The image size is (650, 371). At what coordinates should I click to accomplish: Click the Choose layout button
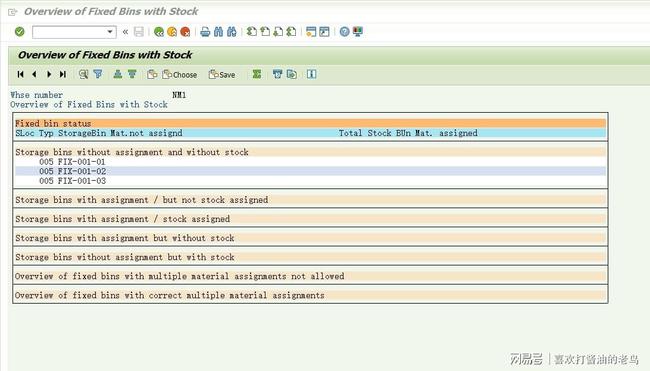179,75
